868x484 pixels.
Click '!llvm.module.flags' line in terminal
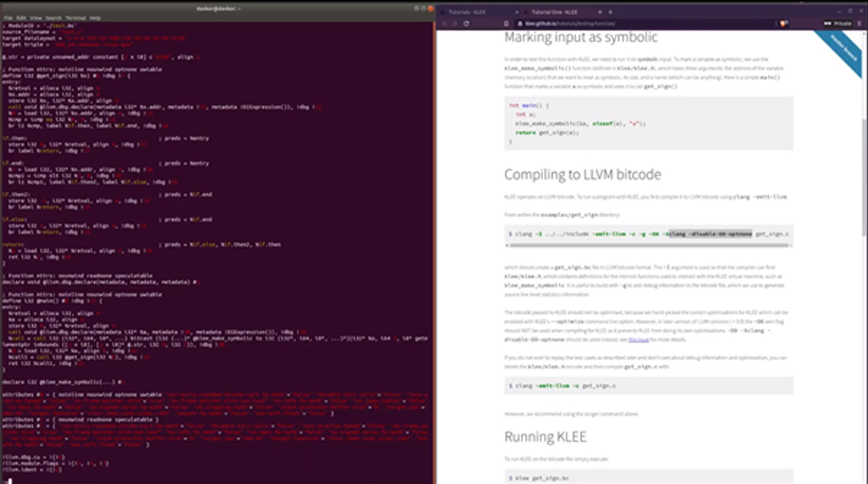coord(56,464)
